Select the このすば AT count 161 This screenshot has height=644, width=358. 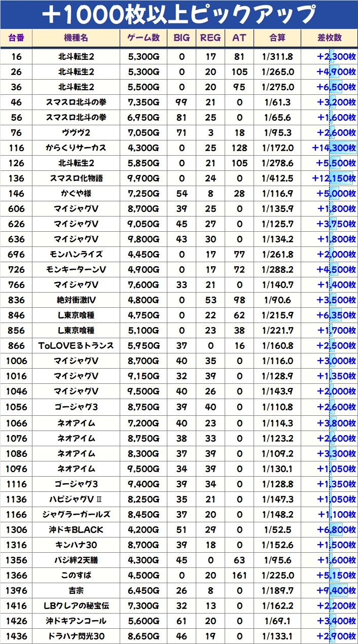(239, 575)
